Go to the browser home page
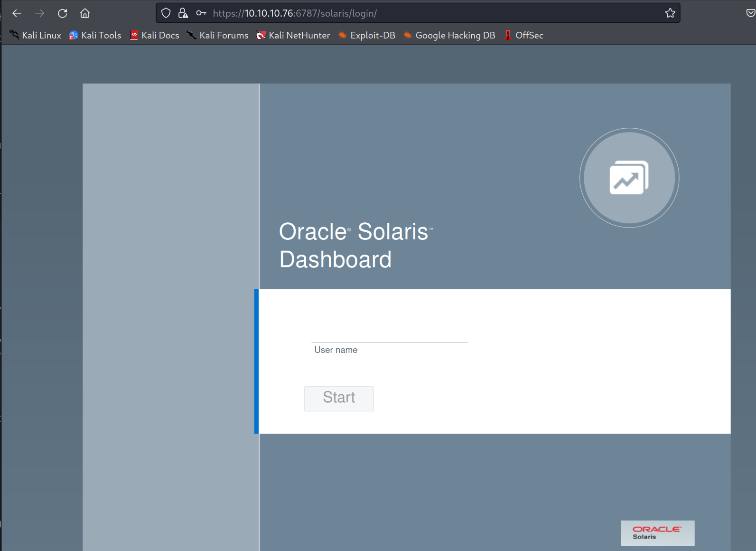Screen dimensions: 756x551 tap(85, 13)
